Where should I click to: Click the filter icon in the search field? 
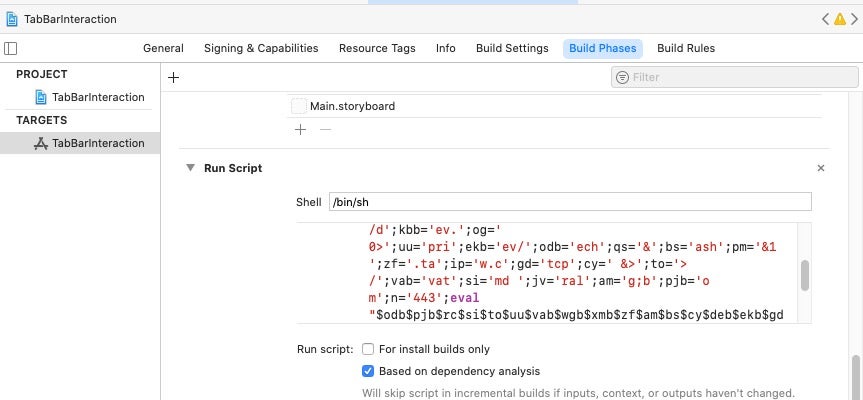coord(622,77)
